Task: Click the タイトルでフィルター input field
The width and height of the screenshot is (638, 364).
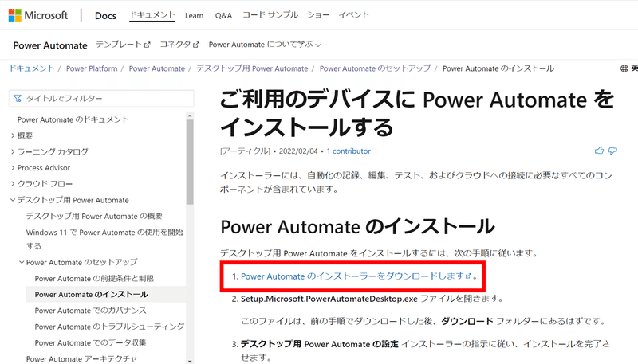Action: pos(101,98)
